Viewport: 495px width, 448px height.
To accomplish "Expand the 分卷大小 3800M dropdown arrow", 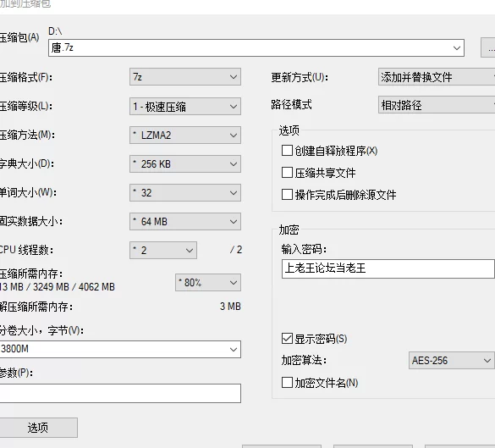I will coord(234,350).
